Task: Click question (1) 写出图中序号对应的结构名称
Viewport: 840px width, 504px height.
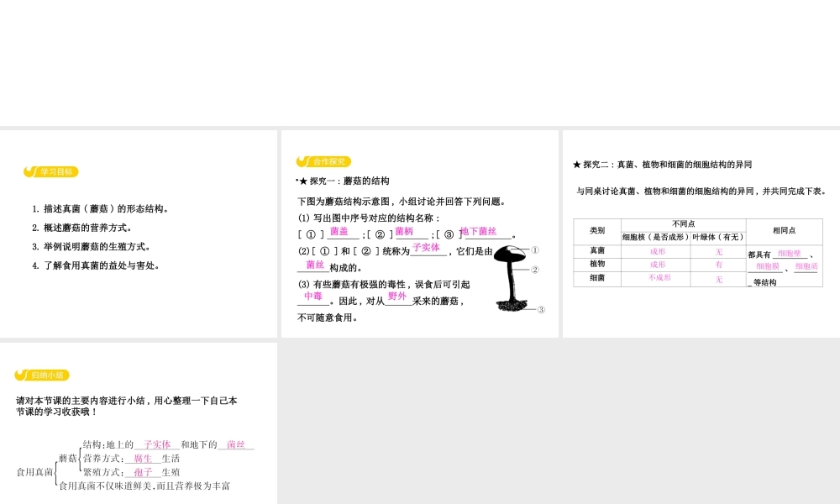Action: click(369, 218)
